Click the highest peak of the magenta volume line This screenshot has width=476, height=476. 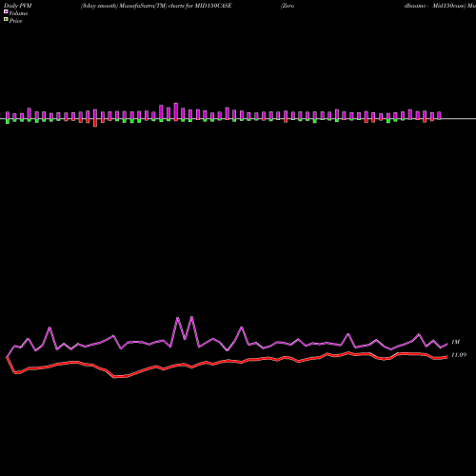(191, 317)
